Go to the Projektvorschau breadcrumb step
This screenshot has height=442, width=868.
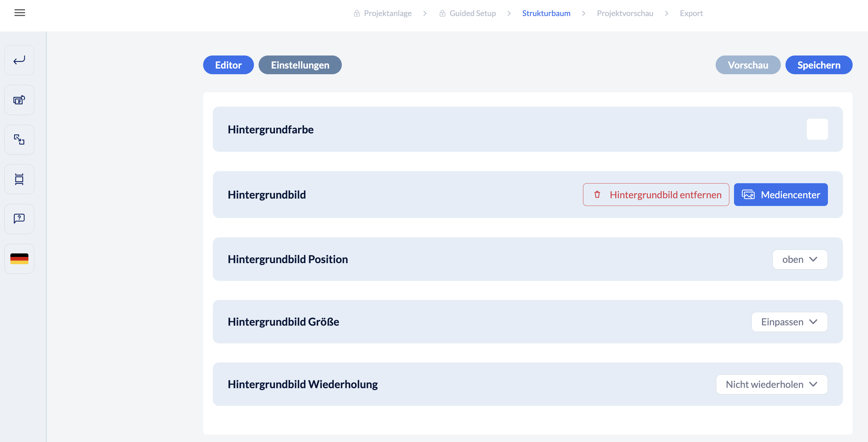pyautogui.click(x=625, y=13)
